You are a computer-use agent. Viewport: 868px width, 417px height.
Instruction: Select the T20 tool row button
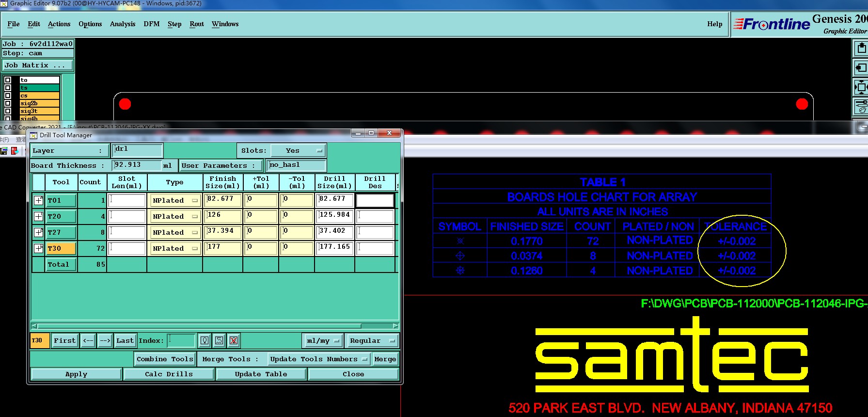(x=61, y=216)
